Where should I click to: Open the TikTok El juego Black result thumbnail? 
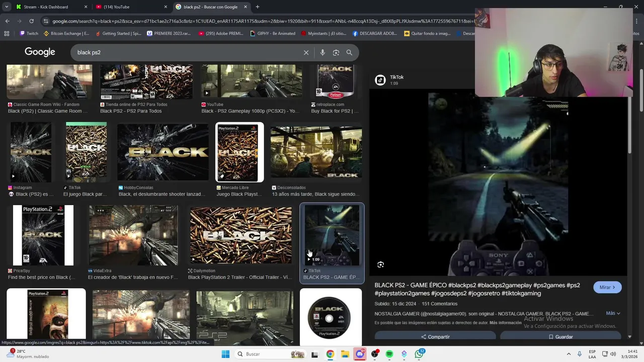[86, 151]
